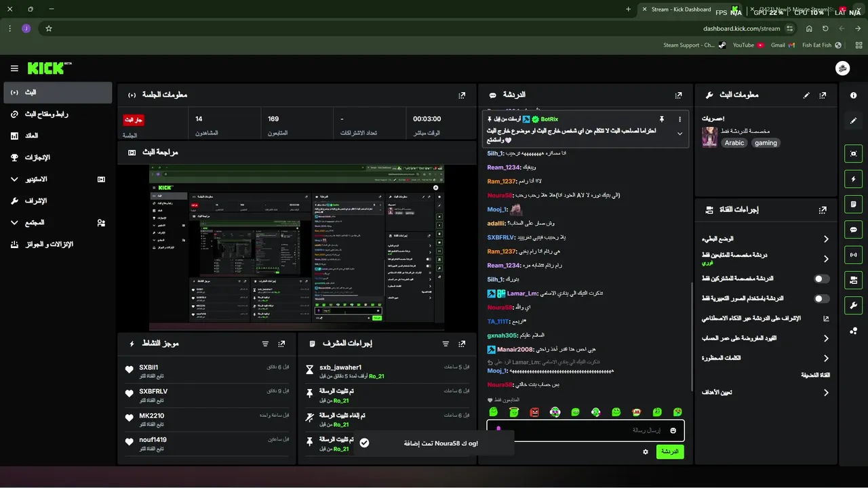Unpin the BotRix pinned message using the pin icon
The image size is (868, 488).
(662, 119)
